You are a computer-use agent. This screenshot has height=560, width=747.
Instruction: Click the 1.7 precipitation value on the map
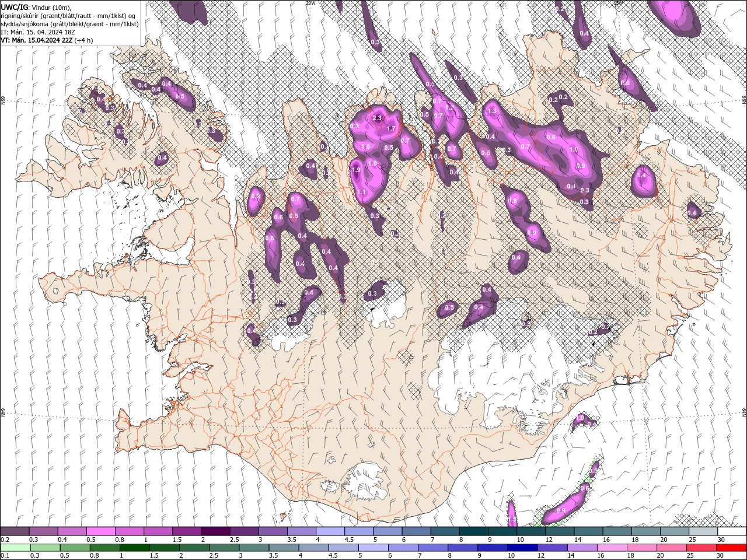pos(391,128)
